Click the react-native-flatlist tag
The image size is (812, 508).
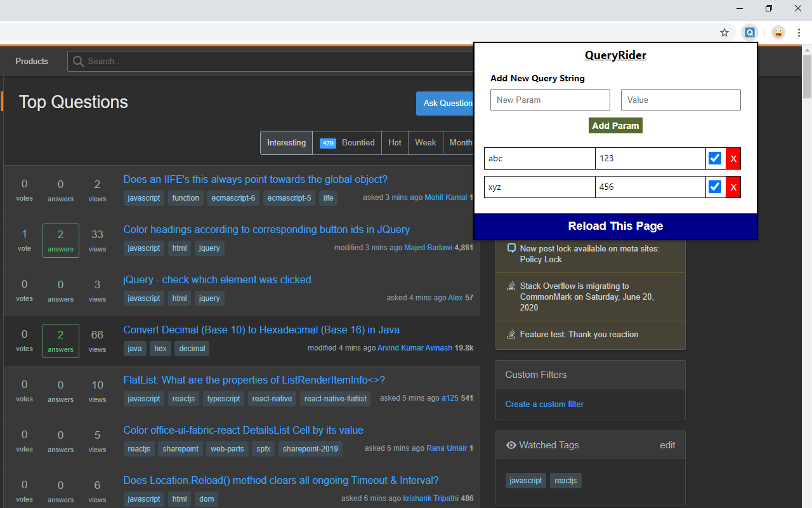(x=336, y=399)
